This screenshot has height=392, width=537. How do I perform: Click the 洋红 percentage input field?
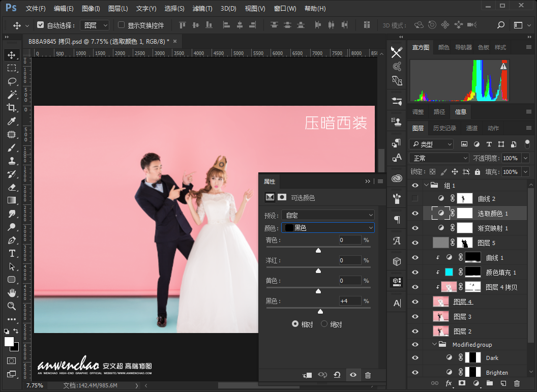click(350, 260)
